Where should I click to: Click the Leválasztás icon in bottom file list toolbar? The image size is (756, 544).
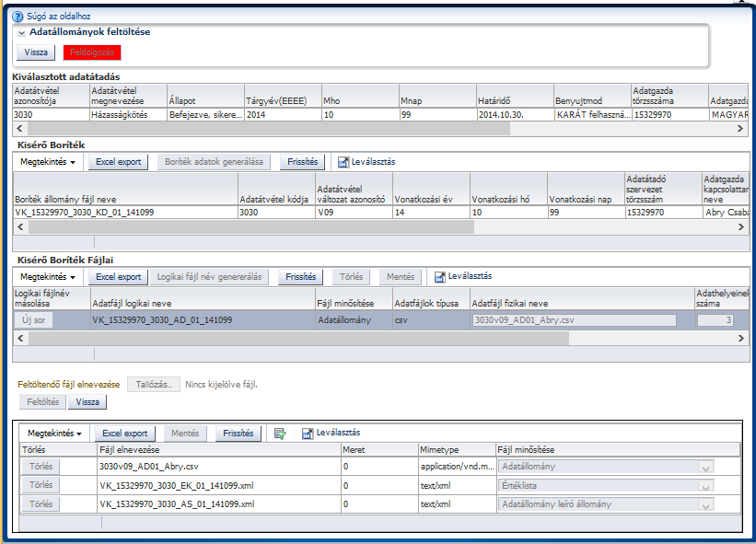pyautogui.click(x=308, y=434)
